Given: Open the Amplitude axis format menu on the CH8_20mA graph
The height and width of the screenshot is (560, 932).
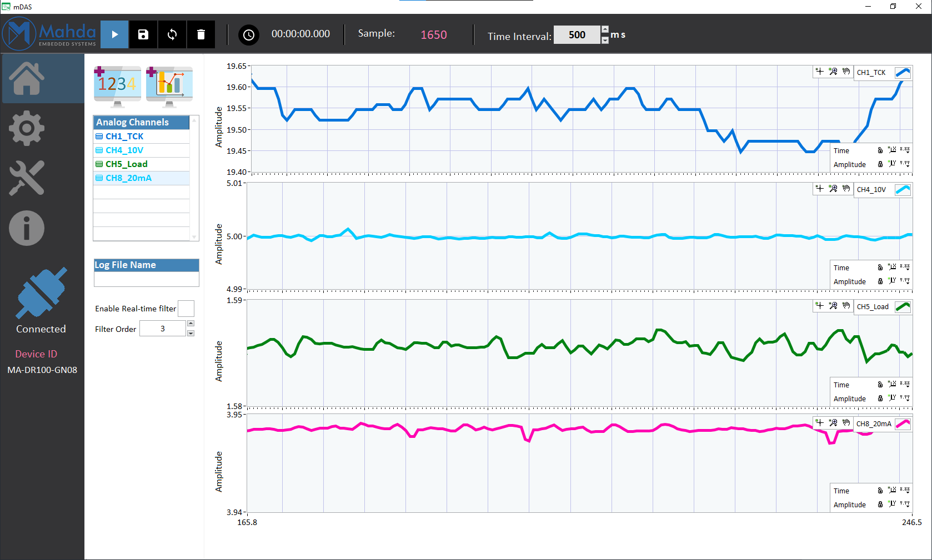Looking at the screenshot, I should [905, 504].
